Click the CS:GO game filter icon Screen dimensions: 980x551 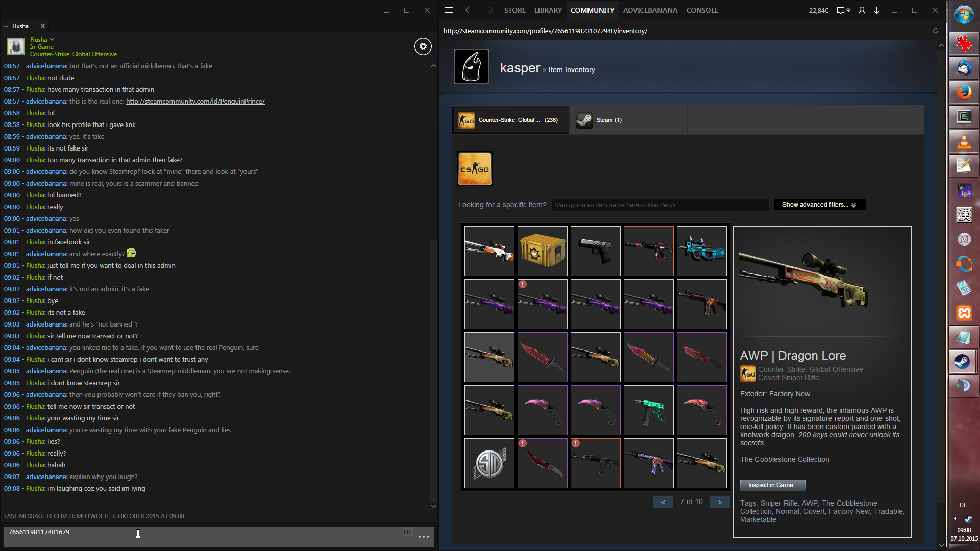click(x=475, y=169)
